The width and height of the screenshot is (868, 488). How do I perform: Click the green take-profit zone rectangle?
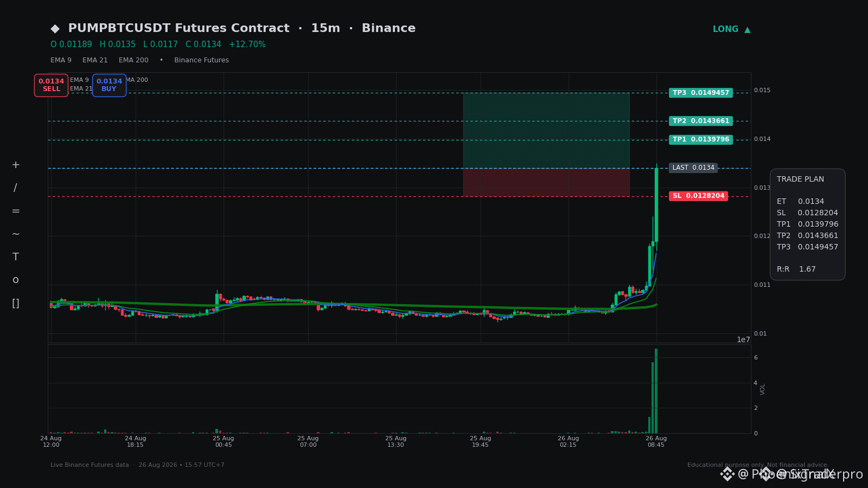pos(546,130)
